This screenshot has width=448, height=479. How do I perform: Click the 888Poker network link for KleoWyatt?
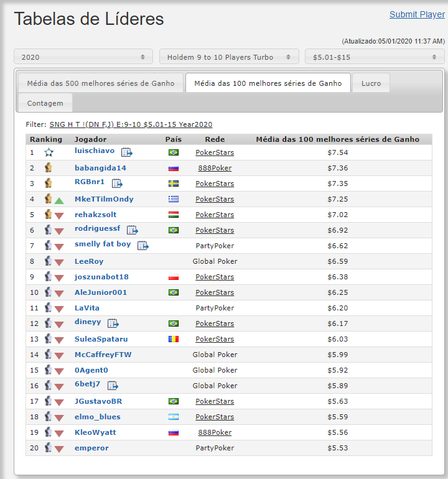[215, 432]
